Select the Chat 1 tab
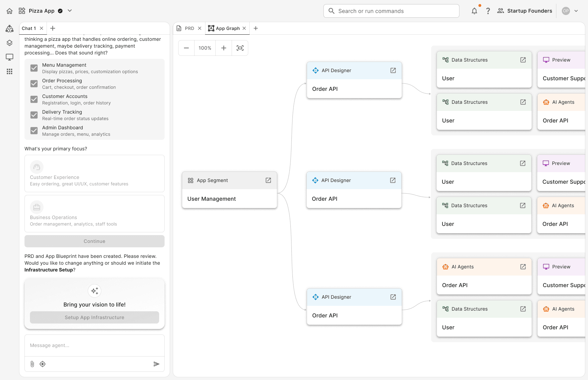The height and width of the screenshot is (380, 588). (29, 28)
